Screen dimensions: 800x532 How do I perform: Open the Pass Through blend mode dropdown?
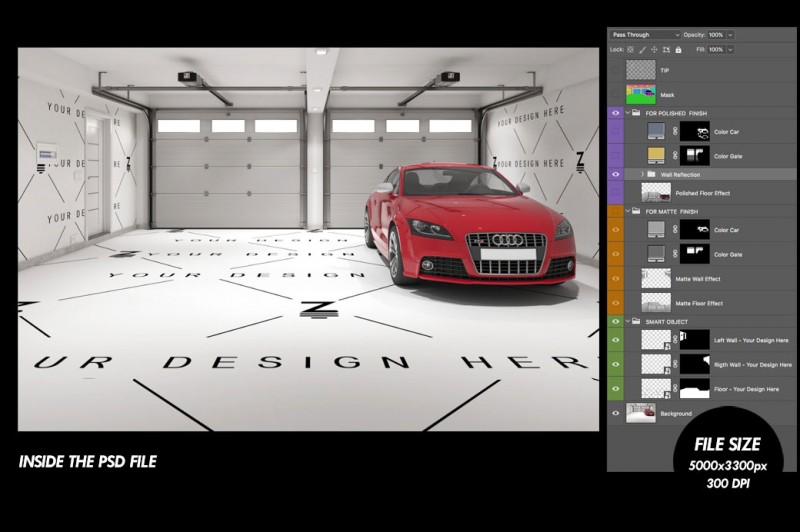pyautogui.click(x=645, y=35)
